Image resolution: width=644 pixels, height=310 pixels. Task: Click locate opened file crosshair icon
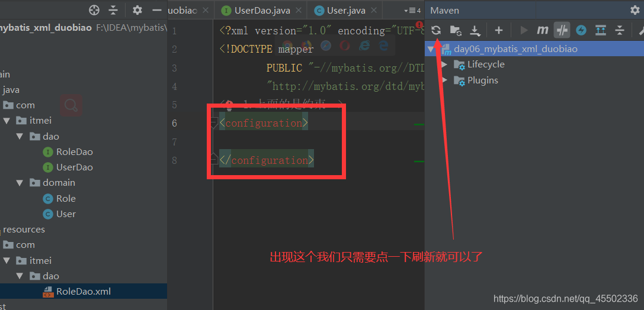[94, 10]
